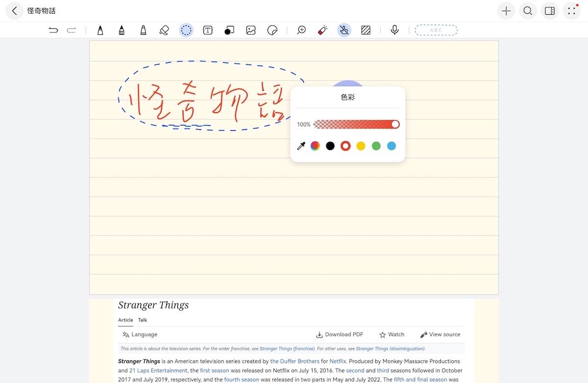The image size is (588, 383).
Task: Toggle the finger touch drawing mode
Action: [x=344, y=30]
